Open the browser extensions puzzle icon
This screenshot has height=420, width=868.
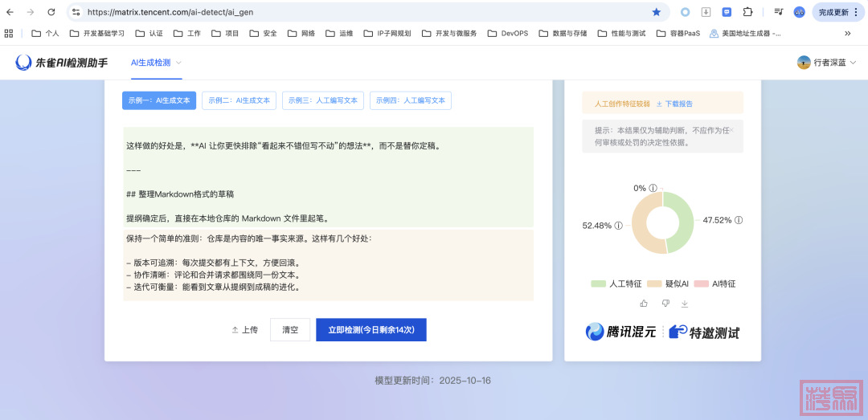tap(747, 12)
